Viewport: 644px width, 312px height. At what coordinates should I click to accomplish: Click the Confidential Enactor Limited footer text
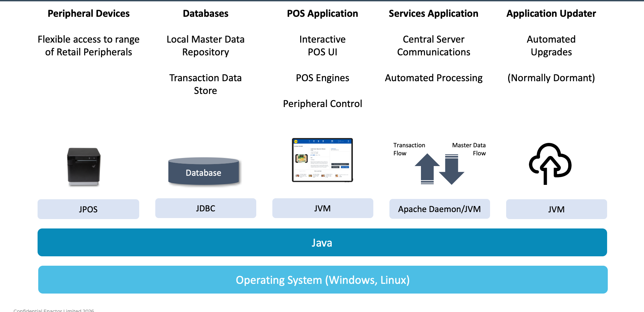tap(54, 310)
